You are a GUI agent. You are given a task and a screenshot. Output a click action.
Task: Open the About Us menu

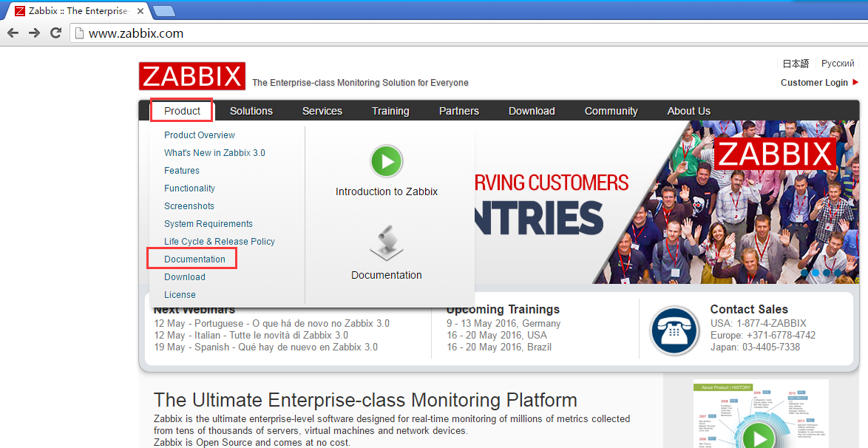coord(688,111)
